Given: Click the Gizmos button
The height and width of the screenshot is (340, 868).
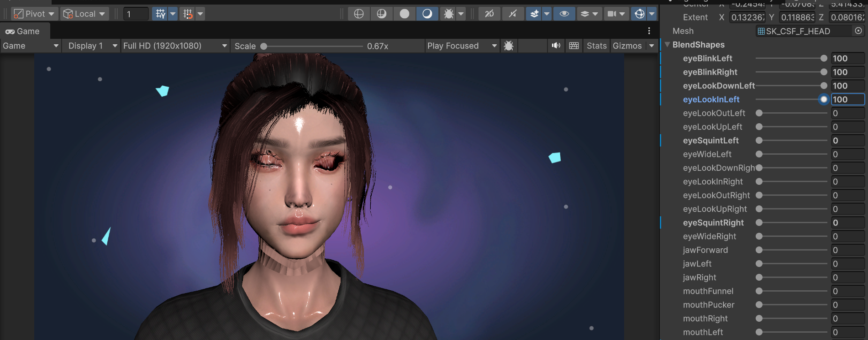Looking at the screenshot, I should pyautogui.click(x=627, y=46).
